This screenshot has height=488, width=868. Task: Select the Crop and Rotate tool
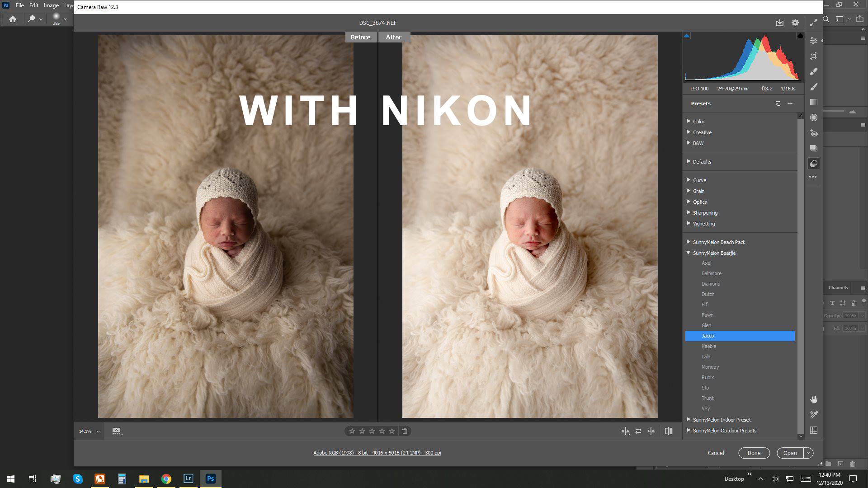pos(814,56)
